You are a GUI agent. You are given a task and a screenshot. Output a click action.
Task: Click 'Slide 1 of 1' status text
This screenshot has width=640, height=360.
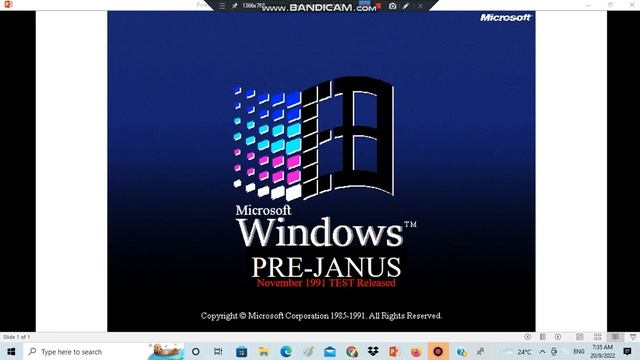(16, 337)
